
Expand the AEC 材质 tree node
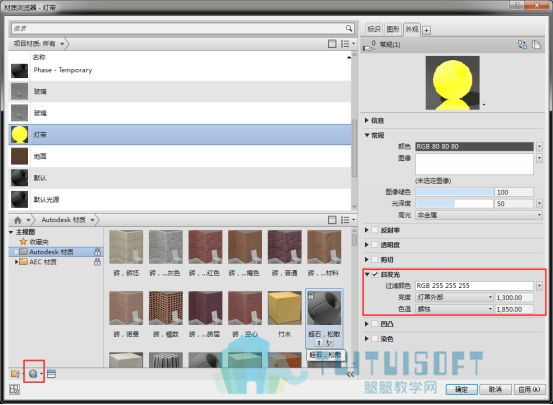point(16,262)
